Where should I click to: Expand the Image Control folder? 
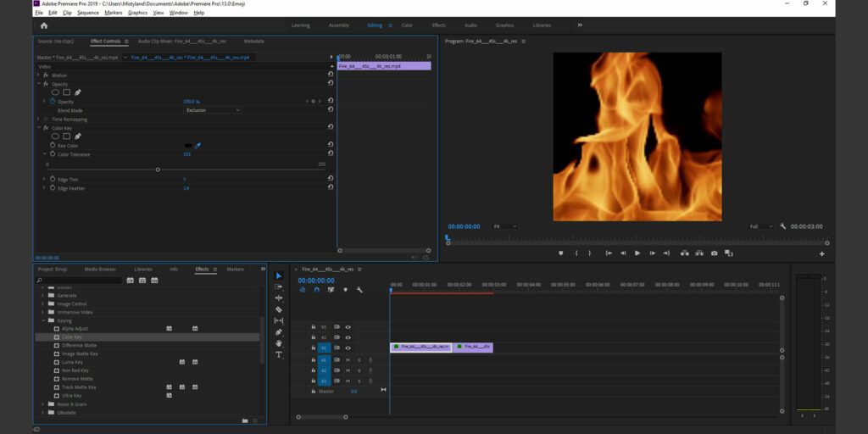(x=42, y=304)
